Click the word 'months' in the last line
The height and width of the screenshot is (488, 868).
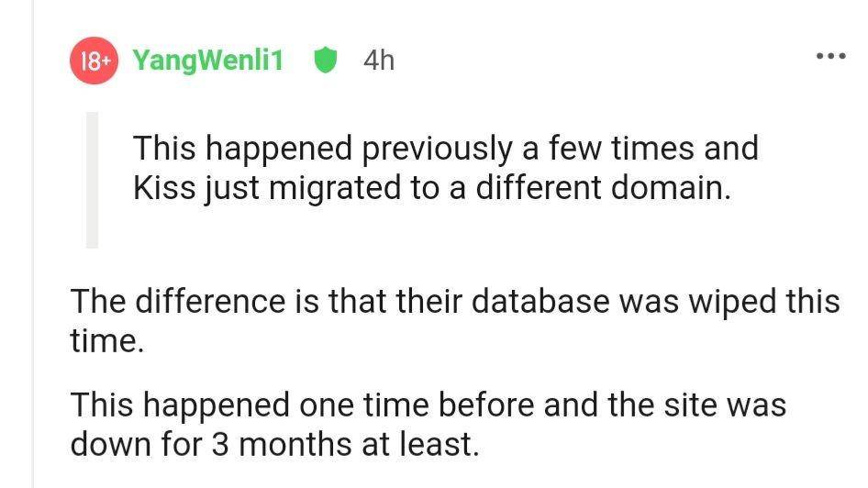click(x=295, y=445)
